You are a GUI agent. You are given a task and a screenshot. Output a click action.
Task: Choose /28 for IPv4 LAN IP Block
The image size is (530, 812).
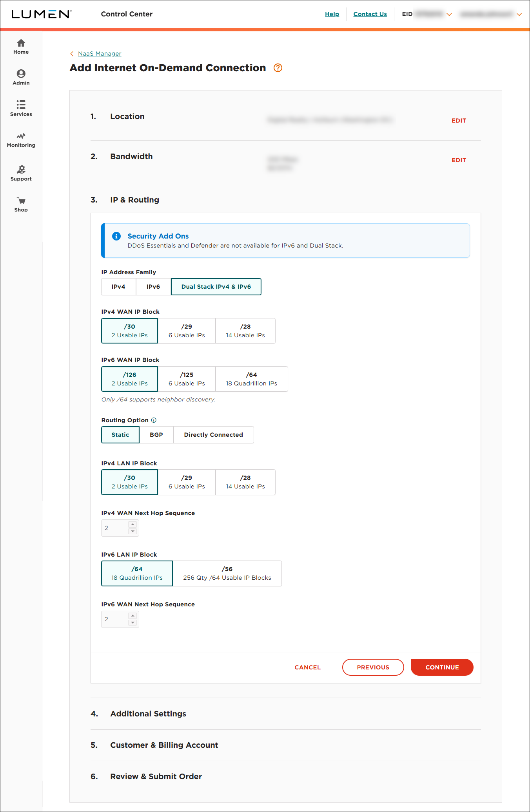(x=245, y=482)
